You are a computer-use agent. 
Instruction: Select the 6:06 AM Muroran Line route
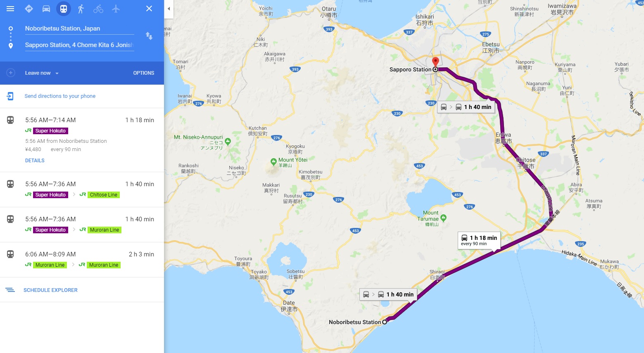point(82,260)
